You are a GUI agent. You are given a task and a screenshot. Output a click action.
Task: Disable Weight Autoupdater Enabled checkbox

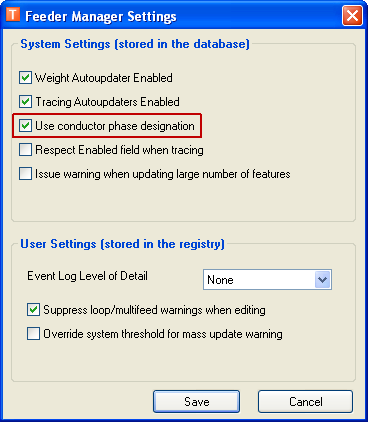click(x=25, y=78)
